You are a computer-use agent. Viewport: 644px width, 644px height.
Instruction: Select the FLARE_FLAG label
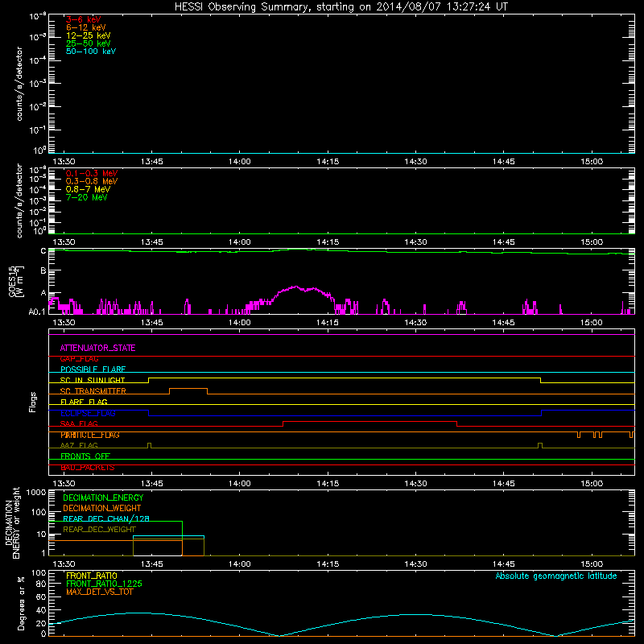[x=84, y=402]
